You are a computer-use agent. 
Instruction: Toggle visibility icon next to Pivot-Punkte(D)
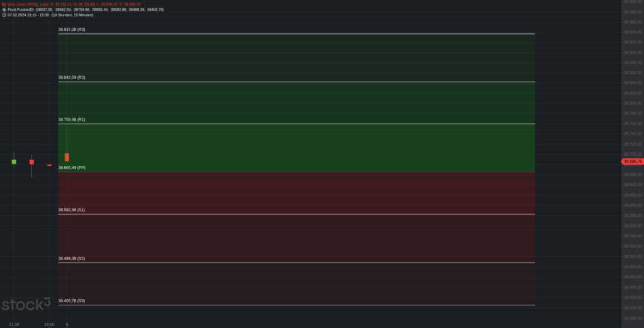tap(4, 9)
